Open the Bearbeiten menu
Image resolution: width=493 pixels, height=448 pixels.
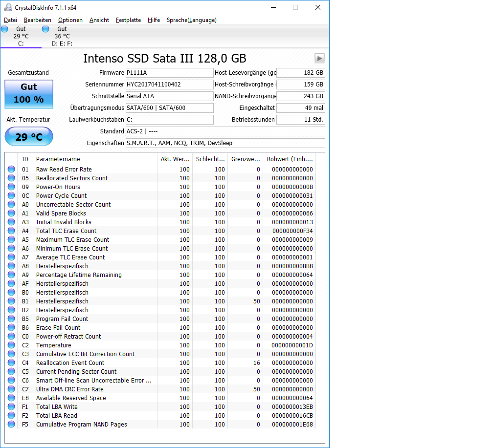pyautogui.click(x=37, y=20)
